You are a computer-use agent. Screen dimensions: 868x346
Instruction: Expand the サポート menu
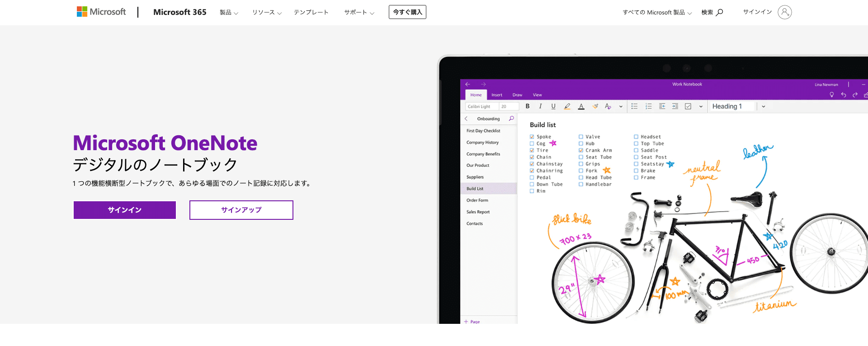(x=359, y=12)
